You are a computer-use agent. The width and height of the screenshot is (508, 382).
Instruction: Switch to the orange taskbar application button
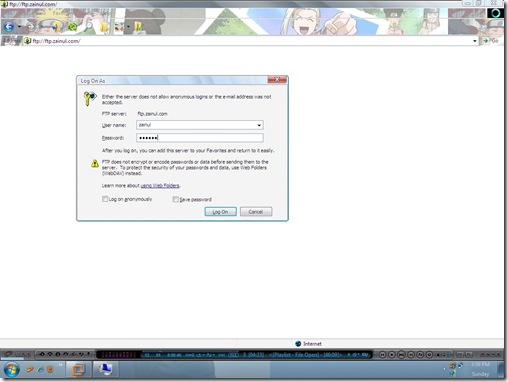[x=78, y=369]
